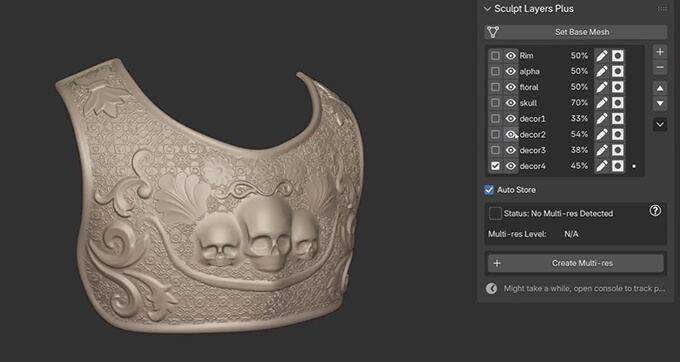Move selected layer up with arrow

click(x=660, y=88)
